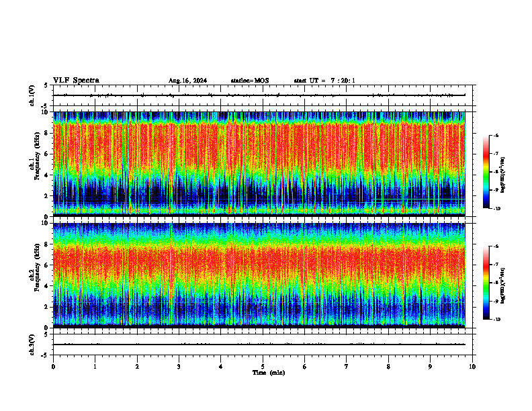The image size is (532, 411).
Task: Click the ch.2 spectrogram color scale bar
Action: (486, 283)
